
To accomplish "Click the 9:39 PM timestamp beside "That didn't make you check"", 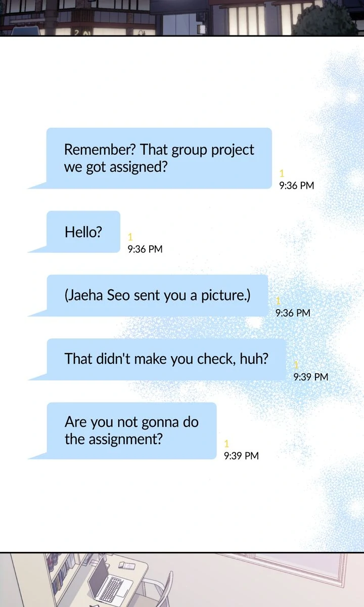I will point(311,377).
